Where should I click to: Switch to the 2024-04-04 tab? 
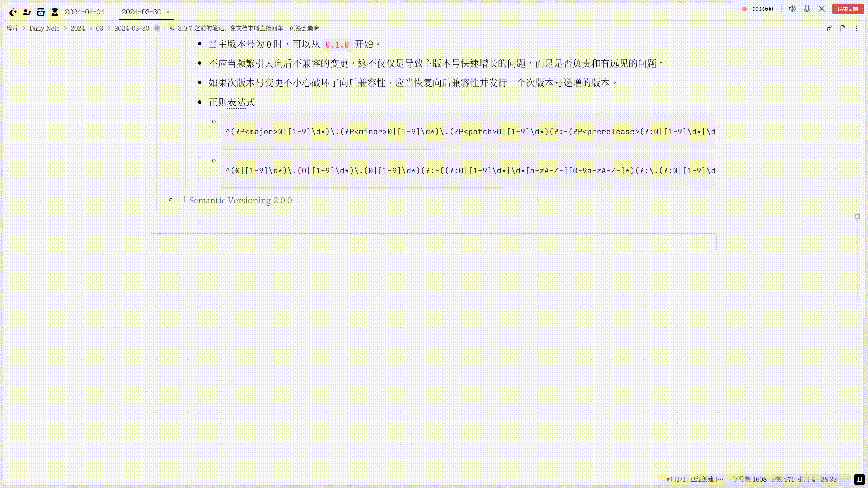(x=84, y=12)
